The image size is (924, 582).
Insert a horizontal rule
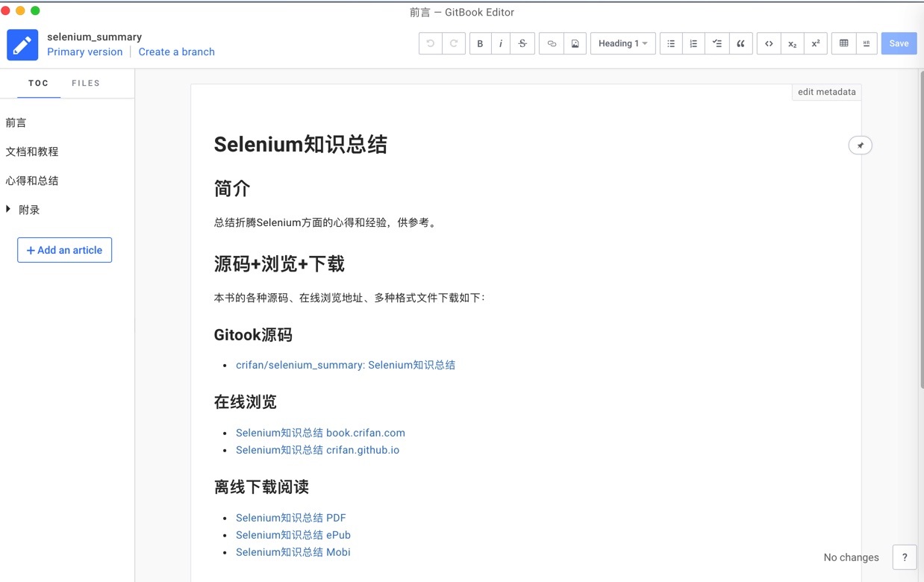(866, 43)
